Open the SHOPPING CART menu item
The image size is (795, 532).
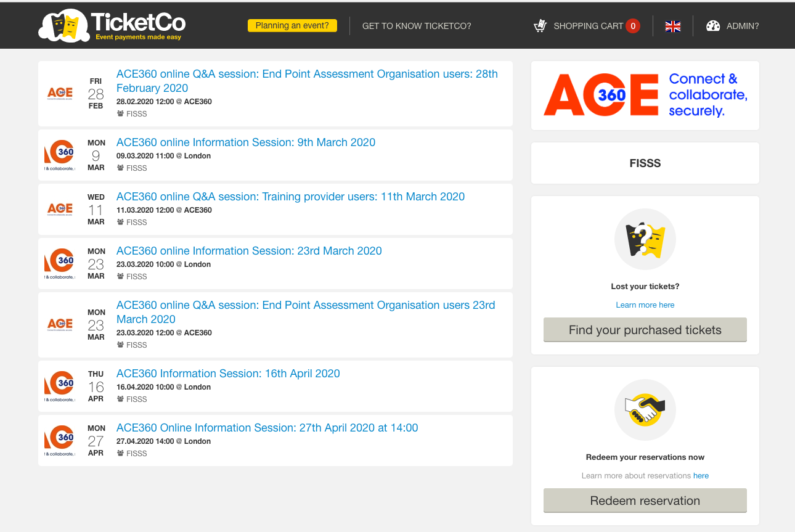click(588, 26)
